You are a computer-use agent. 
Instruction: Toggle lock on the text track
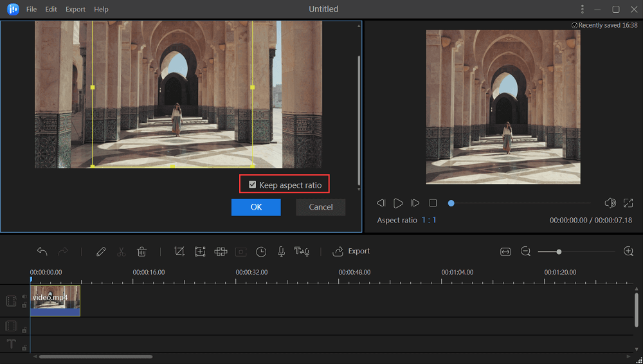click(24, 348)
